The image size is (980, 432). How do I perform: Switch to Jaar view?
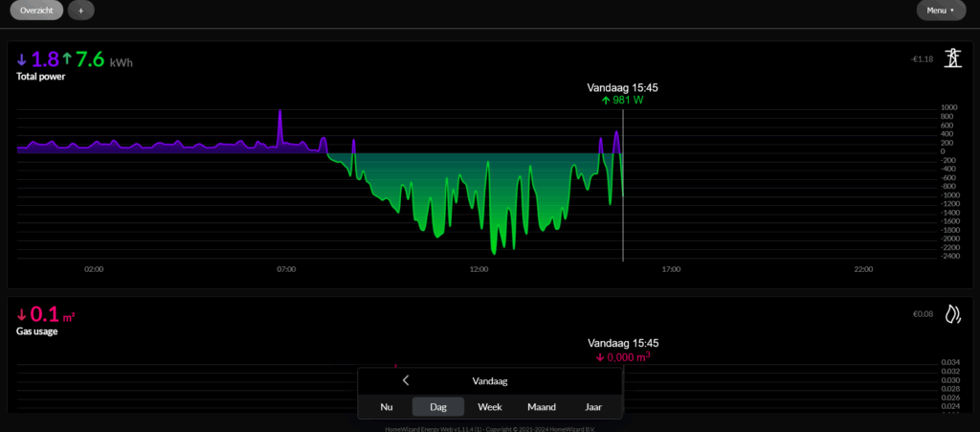(593, 407)
